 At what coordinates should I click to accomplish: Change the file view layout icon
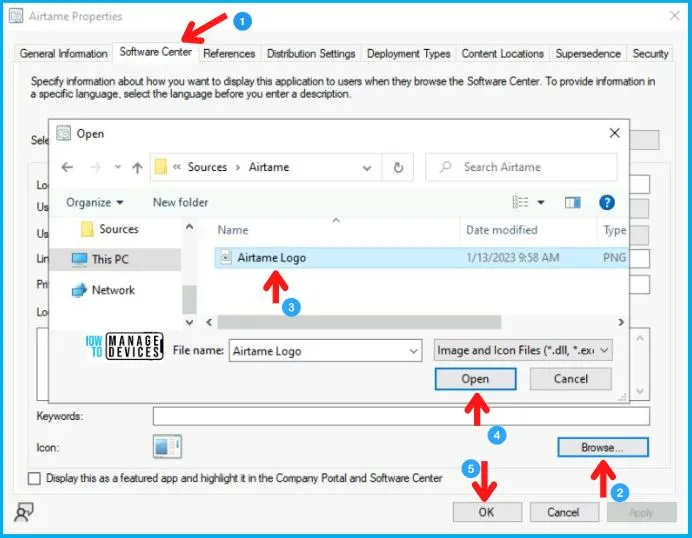520,203
